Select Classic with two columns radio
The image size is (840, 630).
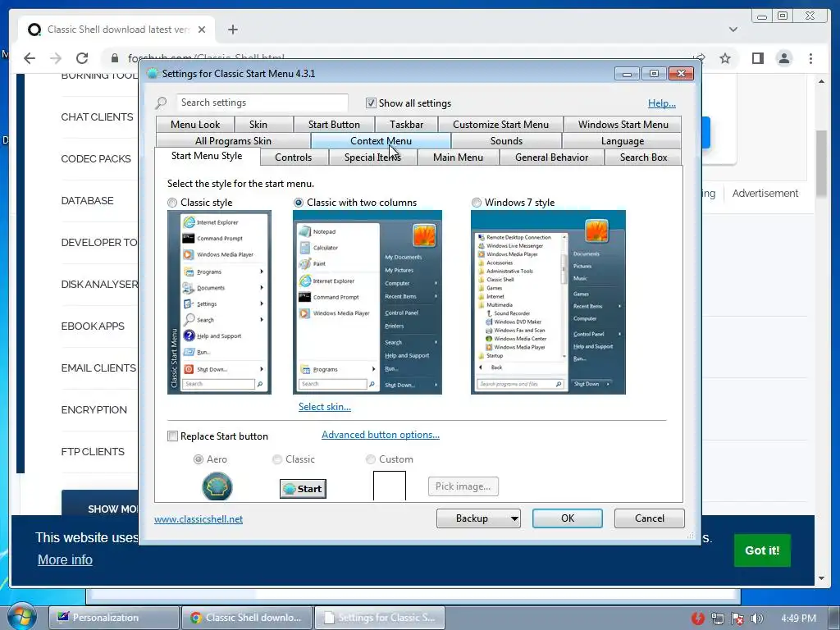pos(299,203)
